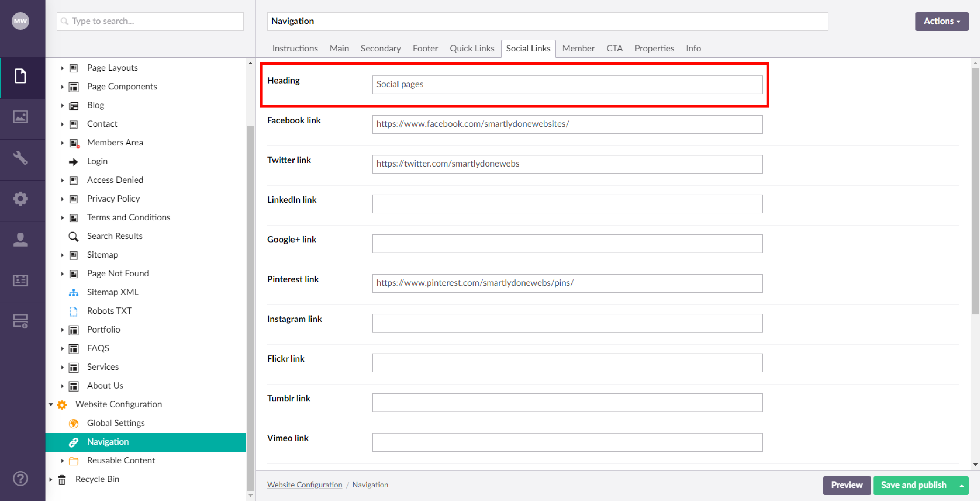The image size is (980, 502).
Task: Click the FAQS layout icon
Action: 73,349
